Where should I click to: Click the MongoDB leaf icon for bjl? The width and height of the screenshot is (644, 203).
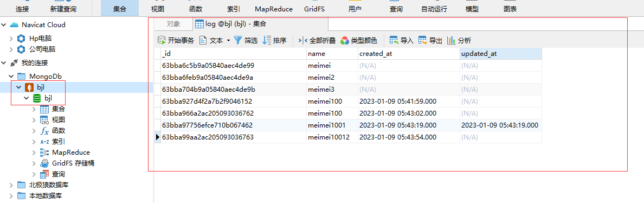point(29,87)
